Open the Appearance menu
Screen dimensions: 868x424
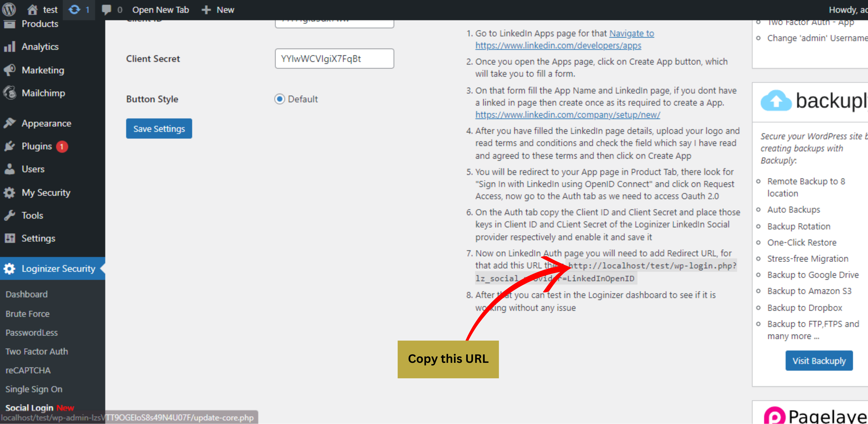click(46, 124)
